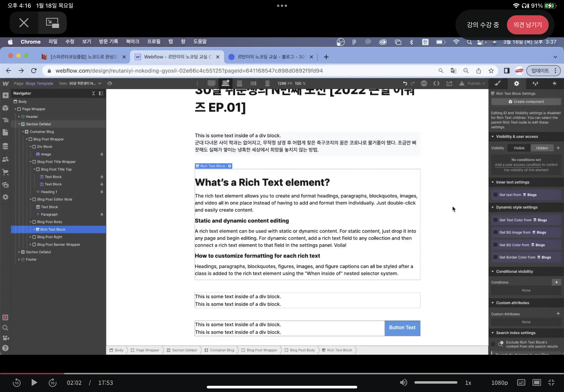Set Visibility to Hidden
The height and width of the screenshot is (392, 564).
coord(542,148)
